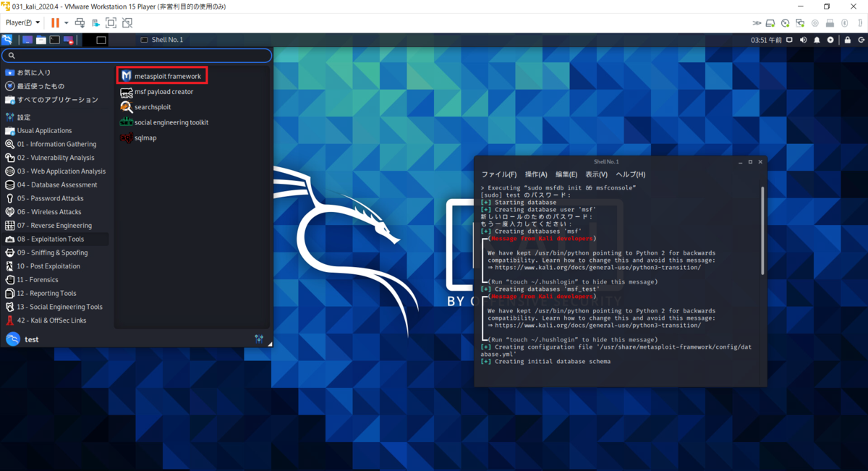Click the log out panel icon
Viewport: 868px width, 471px height.
tap(860, 40)
